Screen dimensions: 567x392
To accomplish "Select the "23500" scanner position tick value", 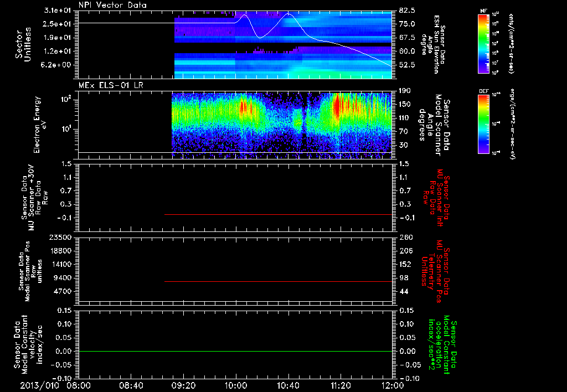I will pos(61,238).
